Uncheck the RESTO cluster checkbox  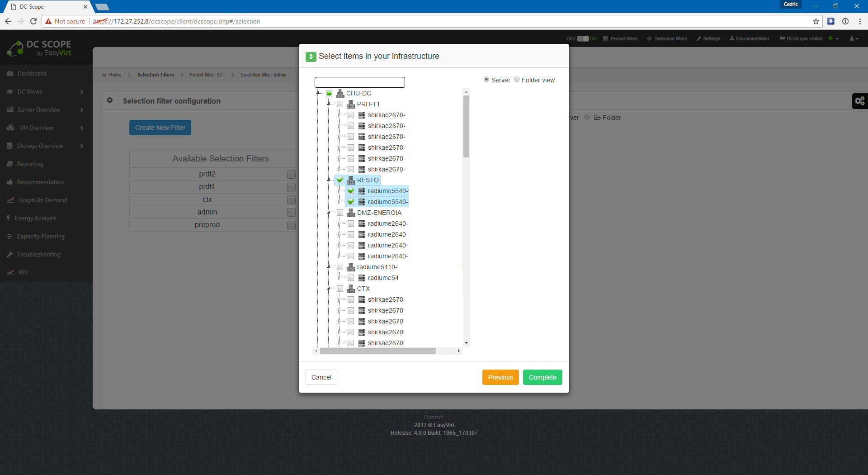(x=340, y=180)
